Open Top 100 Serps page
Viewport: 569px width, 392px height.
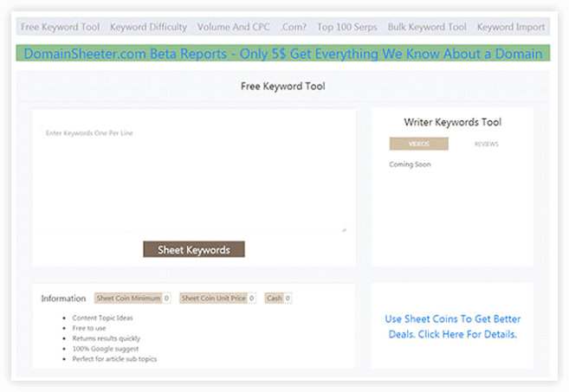(347, 27)
